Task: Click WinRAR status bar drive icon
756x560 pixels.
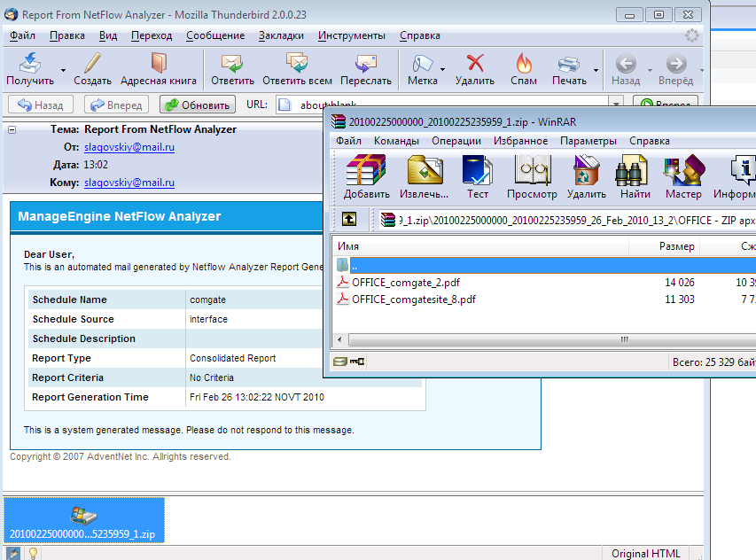Action: click(x=340, y=362)
